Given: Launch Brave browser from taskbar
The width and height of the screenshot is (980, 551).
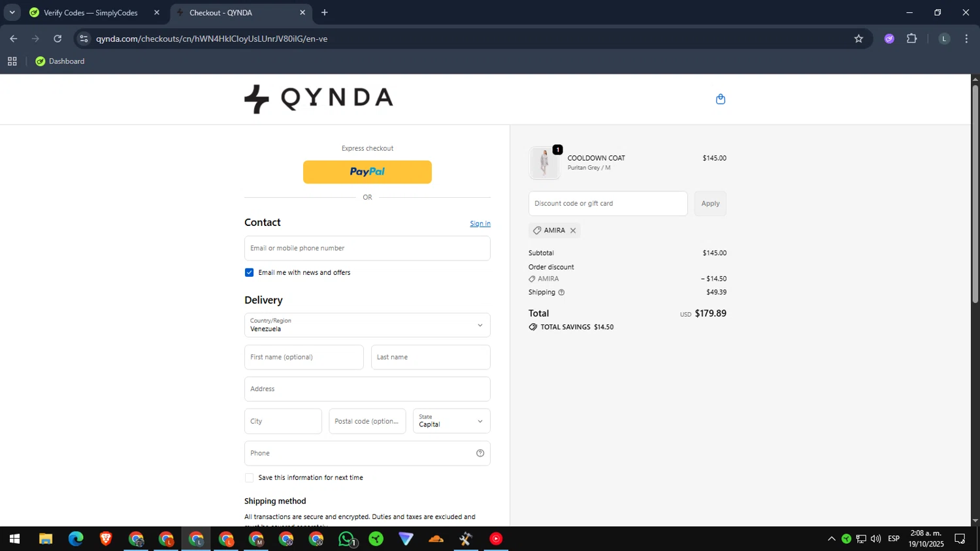Looking at the screenshot, I should pyautogui.click(x=106, y=539).
